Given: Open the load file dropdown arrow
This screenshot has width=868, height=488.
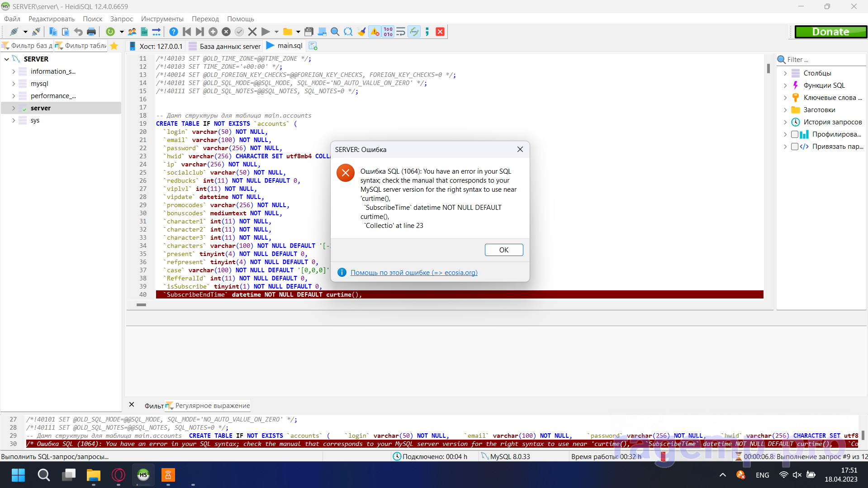Looking at the screenshot, I should 298,32.
